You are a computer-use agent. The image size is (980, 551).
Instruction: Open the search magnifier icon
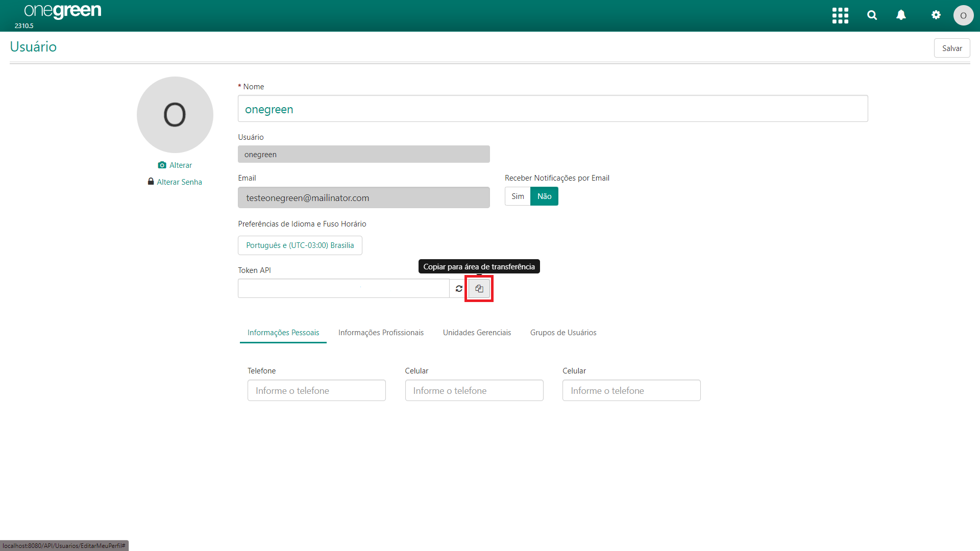point(872,15)
